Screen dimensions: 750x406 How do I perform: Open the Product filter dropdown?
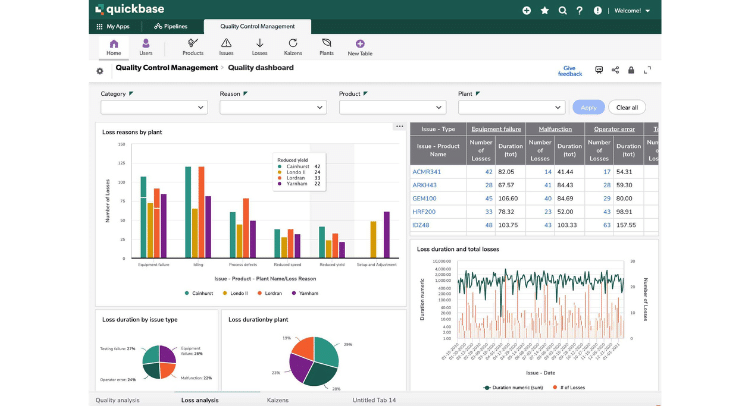click(x=393, y=108)
